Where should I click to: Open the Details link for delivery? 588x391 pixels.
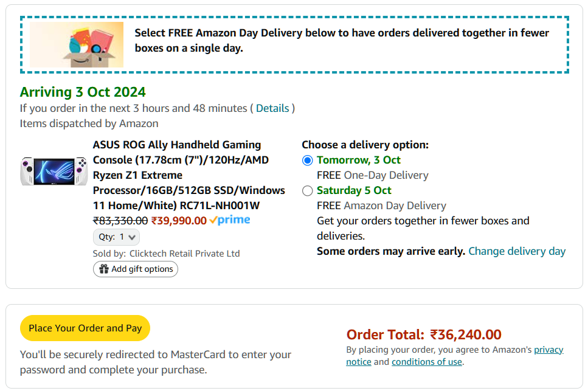click(272, 108)
